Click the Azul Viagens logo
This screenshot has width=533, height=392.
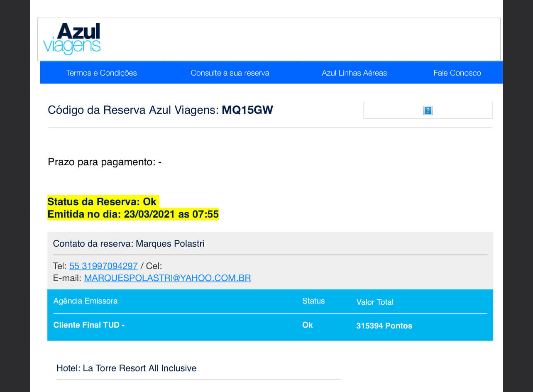pos(72,39)
